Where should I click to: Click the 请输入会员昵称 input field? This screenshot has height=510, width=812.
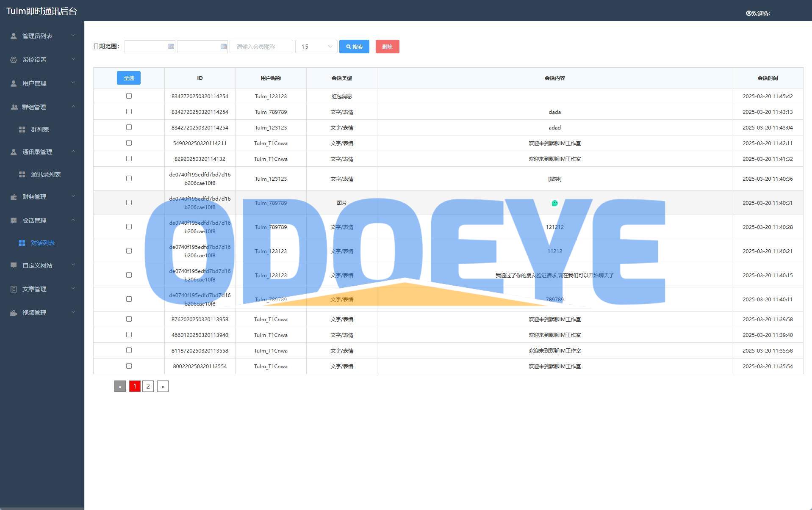click(261, 47)
